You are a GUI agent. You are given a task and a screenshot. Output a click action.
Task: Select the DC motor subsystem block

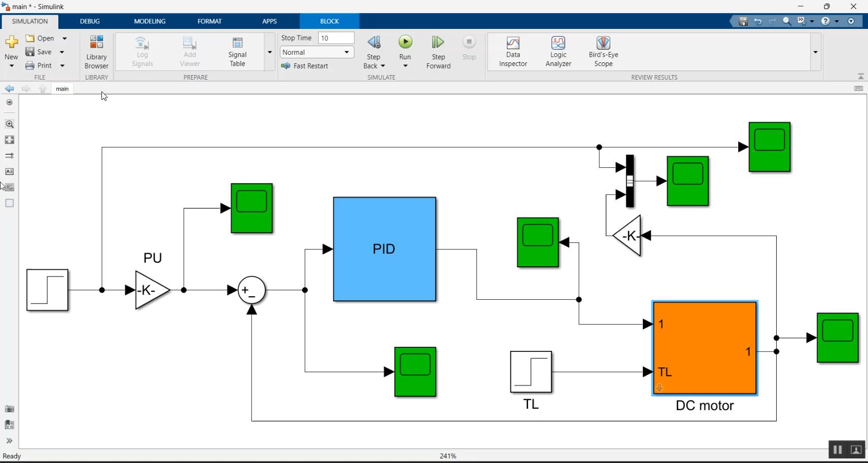[x=705, y=348]
